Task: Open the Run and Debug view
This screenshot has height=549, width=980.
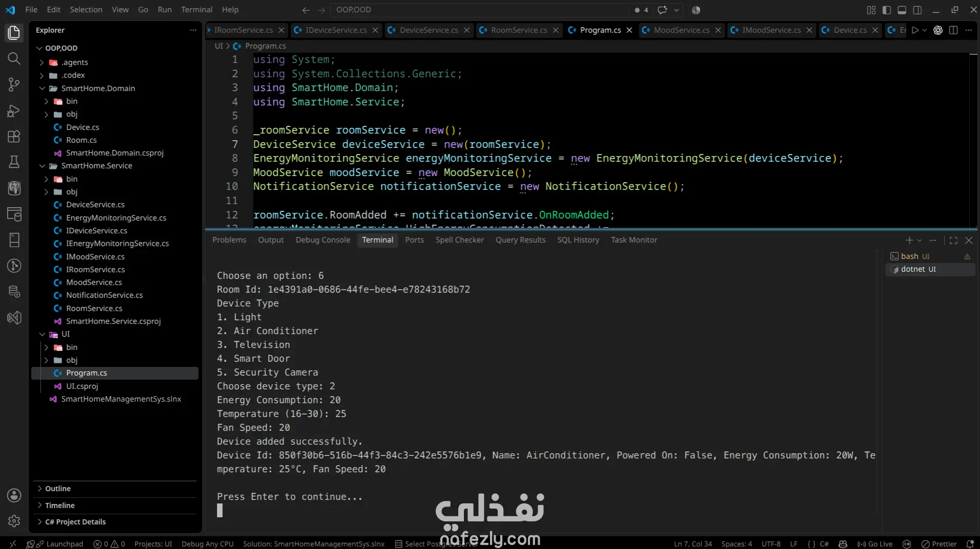Action: click(14, 111)
